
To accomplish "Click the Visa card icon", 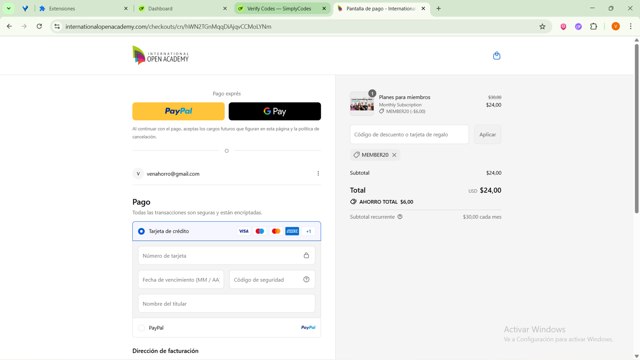I will [x=244, y=231].
